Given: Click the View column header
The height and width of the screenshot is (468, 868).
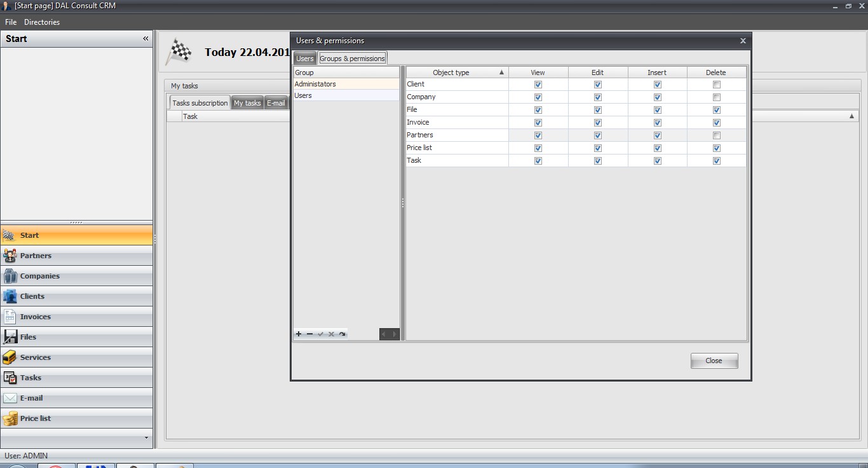Looking at the screenshot, I should pos(538,72).
